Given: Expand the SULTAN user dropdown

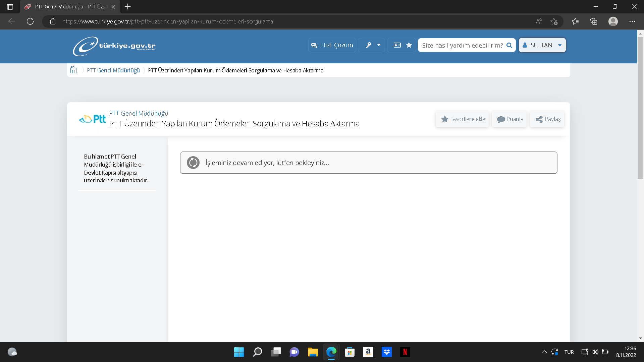Looking at the screenshot, I should pyautogui.click(x=542, y=45).
